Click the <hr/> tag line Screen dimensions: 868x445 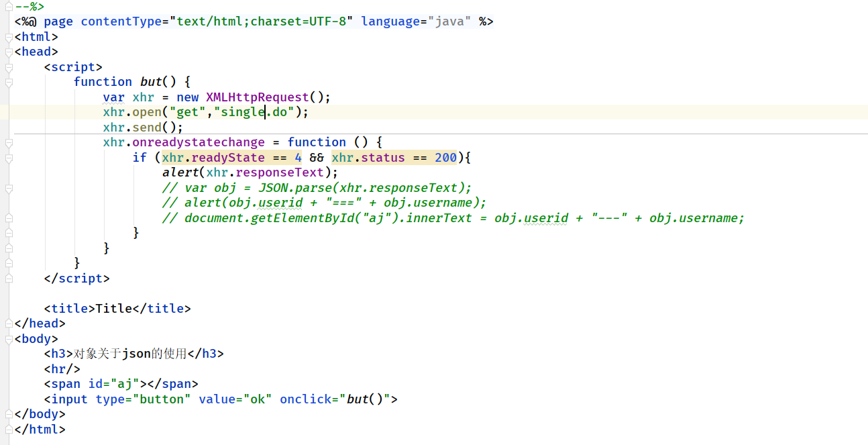point(62,369)
